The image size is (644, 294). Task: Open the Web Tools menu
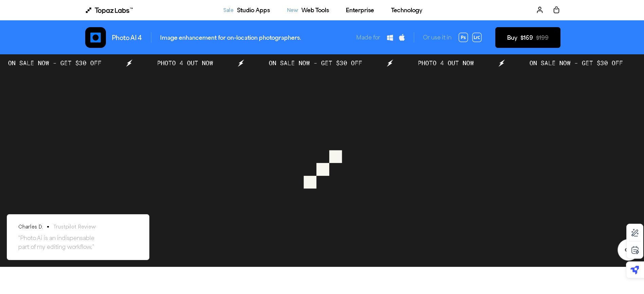click(315, 10)
